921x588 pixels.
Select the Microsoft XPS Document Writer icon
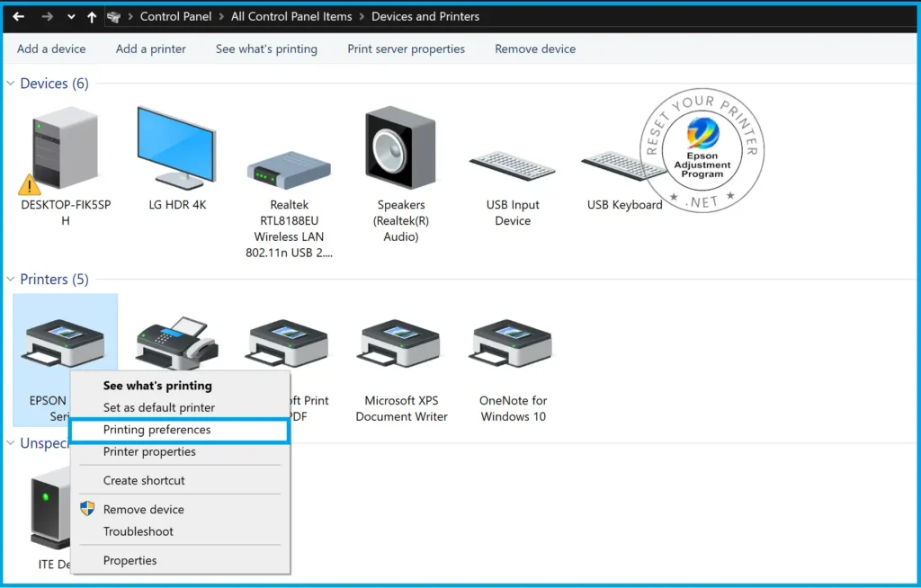click(400, 343)
